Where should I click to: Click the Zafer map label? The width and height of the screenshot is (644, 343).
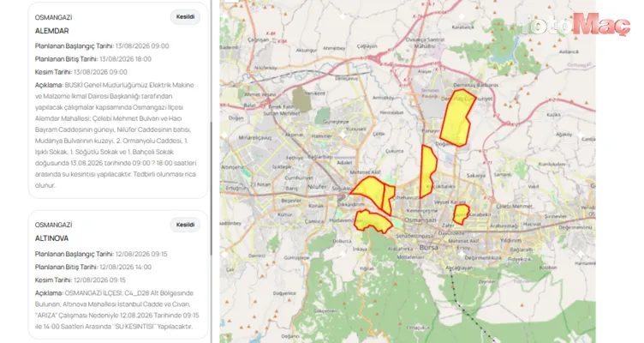click(448, 225)
